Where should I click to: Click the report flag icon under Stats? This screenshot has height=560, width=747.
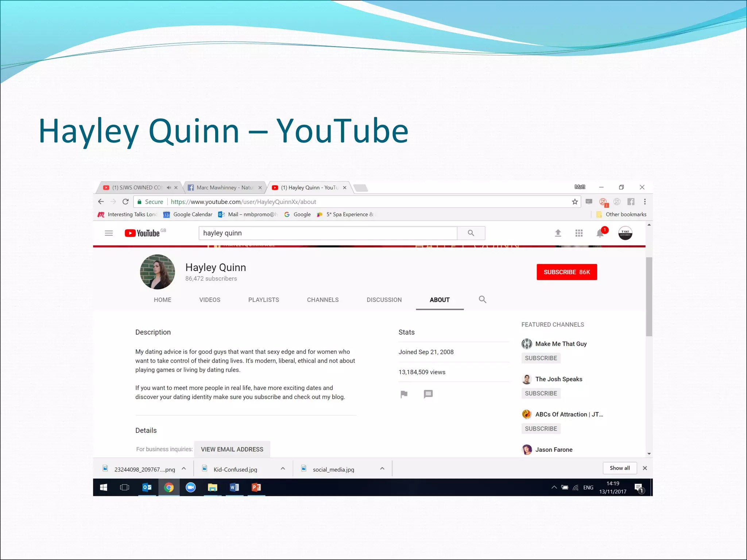pos(404,394)
